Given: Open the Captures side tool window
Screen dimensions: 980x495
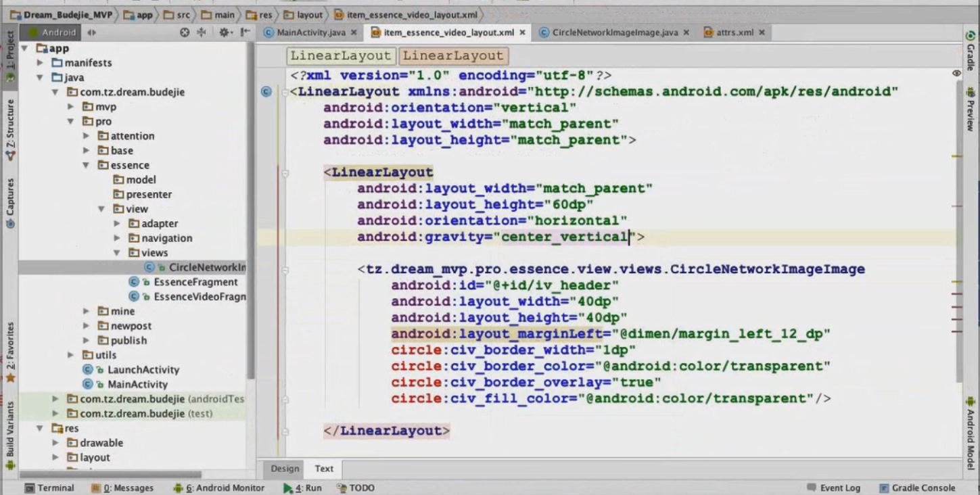Looking at the screenshot, I should click(x=9, y=203).
